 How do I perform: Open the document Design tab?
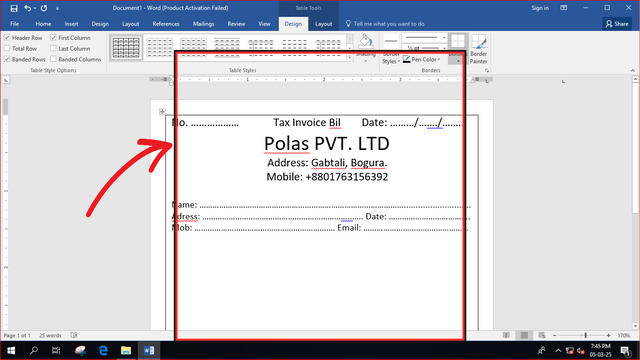pos(100,24)
